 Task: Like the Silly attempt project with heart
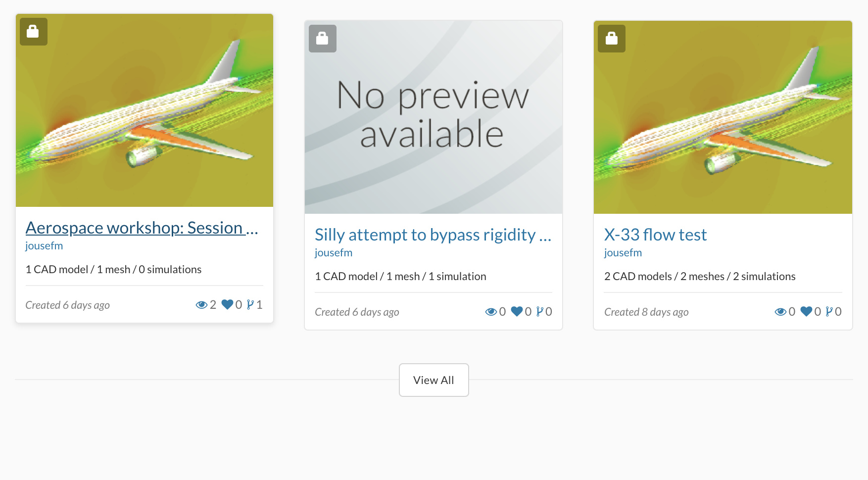(517, 312)
